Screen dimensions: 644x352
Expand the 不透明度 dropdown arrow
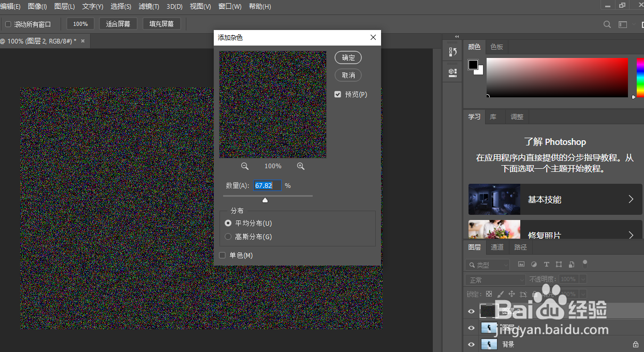coord(583,279)
